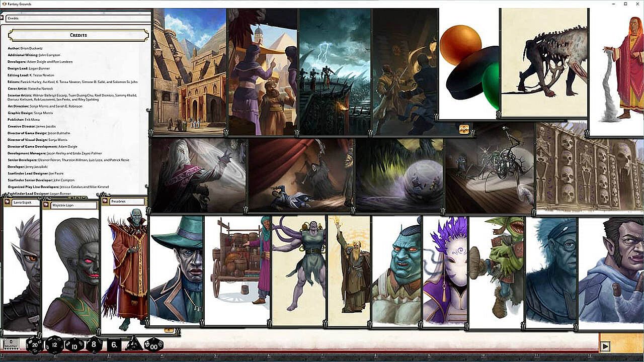Image resolution: width=644 pixels, height=362 pixels.
Task: Select the skeletal beast creature image
Action: point(544,63)
